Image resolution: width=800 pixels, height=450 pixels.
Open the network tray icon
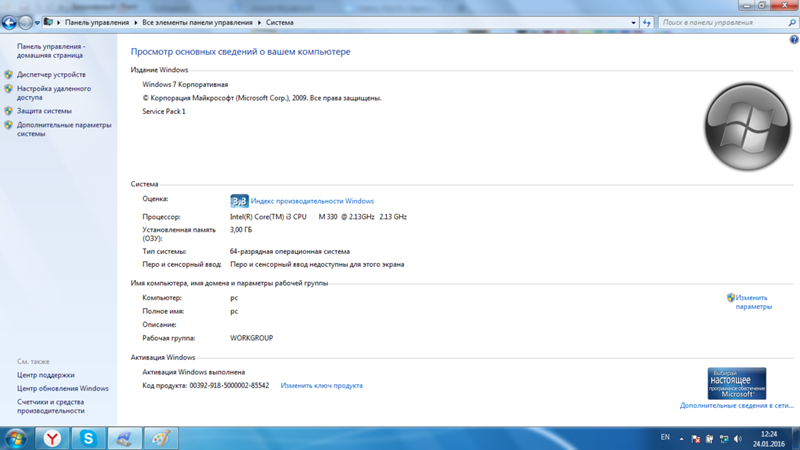723,439
